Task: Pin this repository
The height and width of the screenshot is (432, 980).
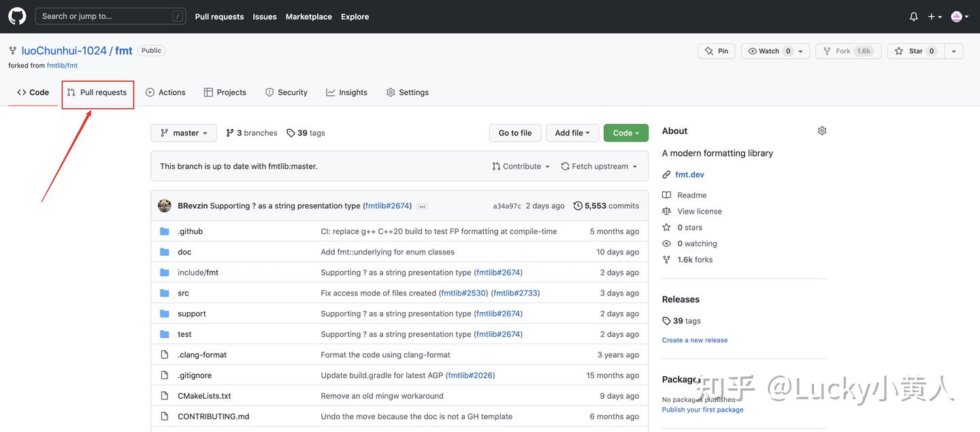Action: [x=716, y=51]
